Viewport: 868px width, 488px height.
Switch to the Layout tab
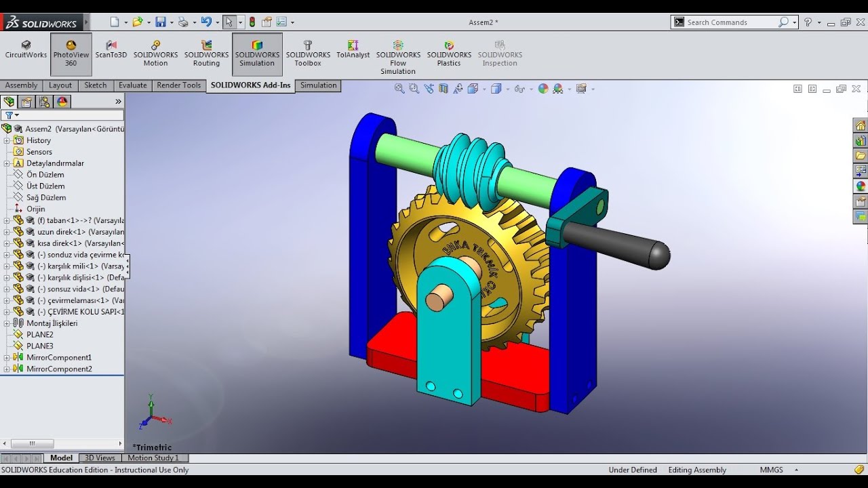60,85
